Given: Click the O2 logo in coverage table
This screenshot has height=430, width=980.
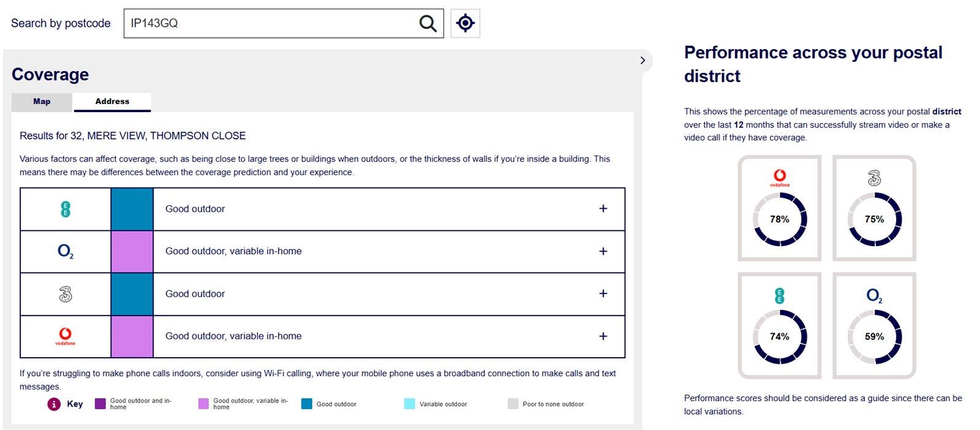Looking at the screenshot, I should point(66,251).
